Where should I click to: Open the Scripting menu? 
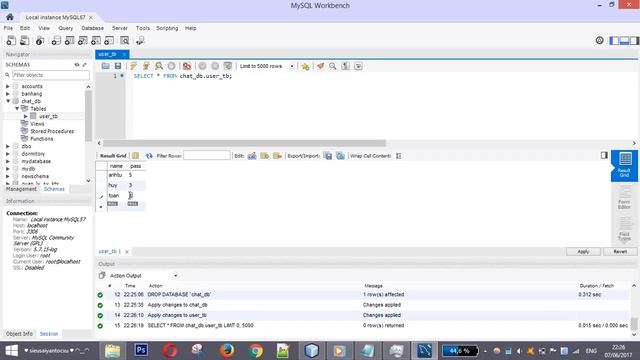(x=167, y=28)
